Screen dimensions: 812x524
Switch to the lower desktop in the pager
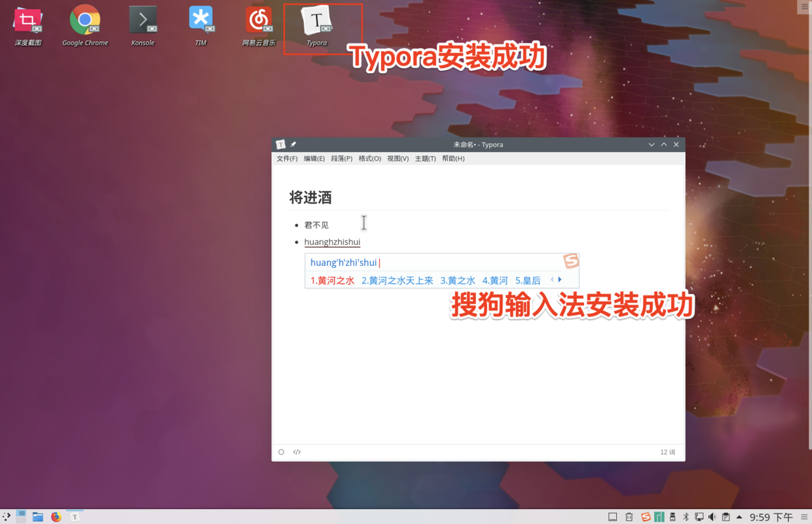(21, 520)
